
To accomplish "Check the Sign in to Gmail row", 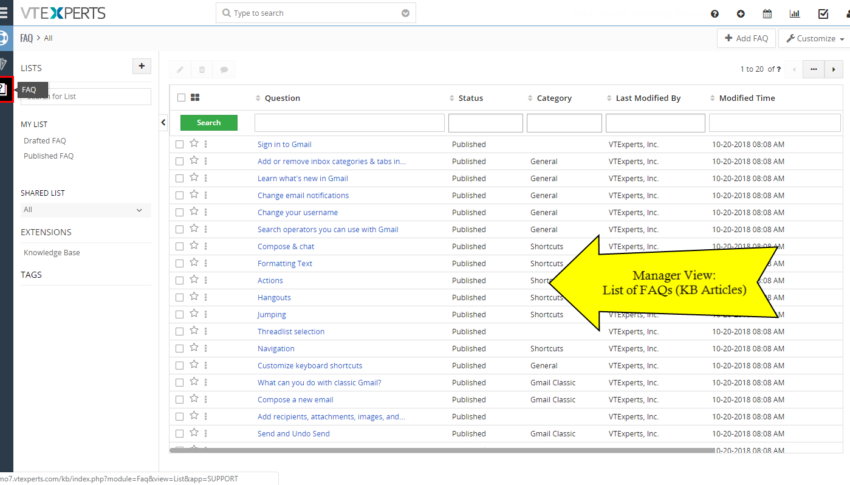I will click(x=179, y=144).
